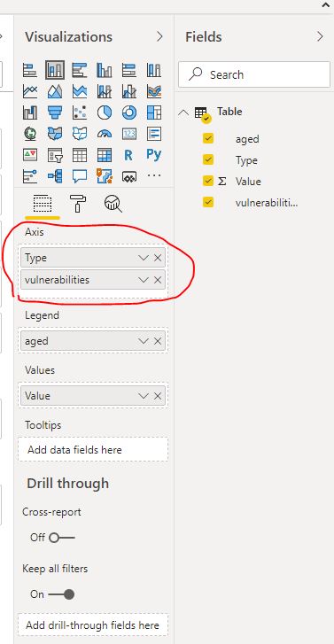Uncheck the vulnerabiliti... field checkbox
334x644 pixels.
[208, 202]
